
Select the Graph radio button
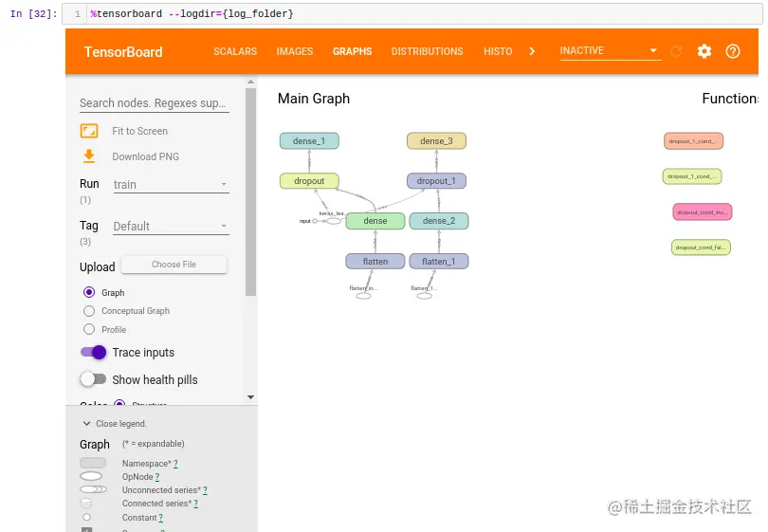click(x=89, y=292)
